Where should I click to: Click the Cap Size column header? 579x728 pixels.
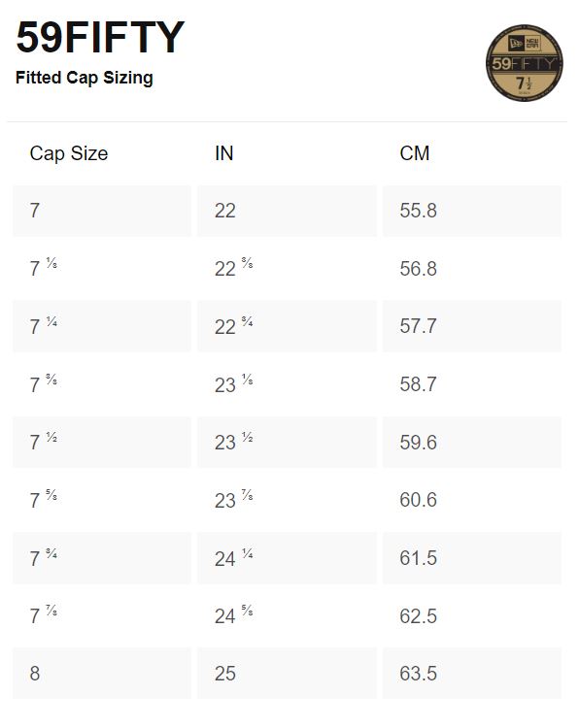point(69,153)
